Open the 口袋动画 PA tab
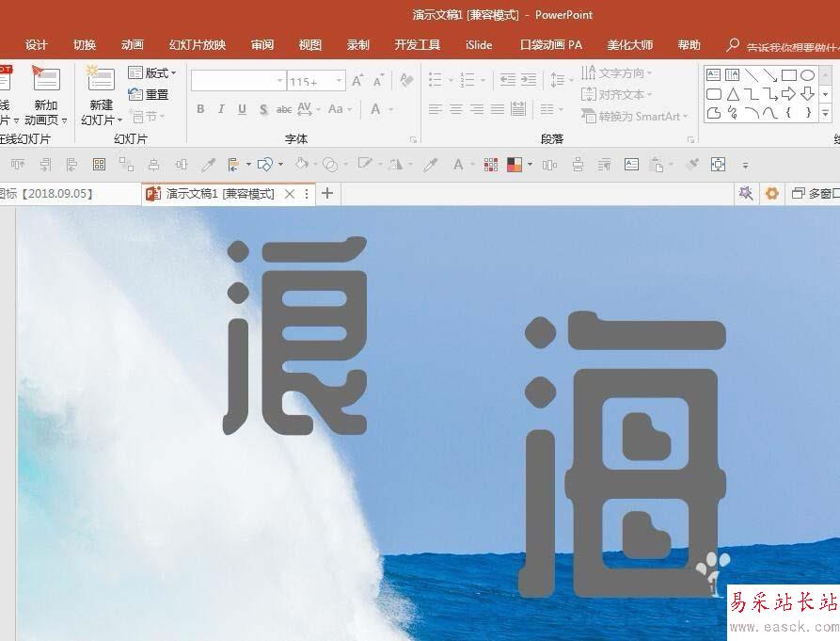The width and height of the screenshot is (840, 641). (550, 44)
